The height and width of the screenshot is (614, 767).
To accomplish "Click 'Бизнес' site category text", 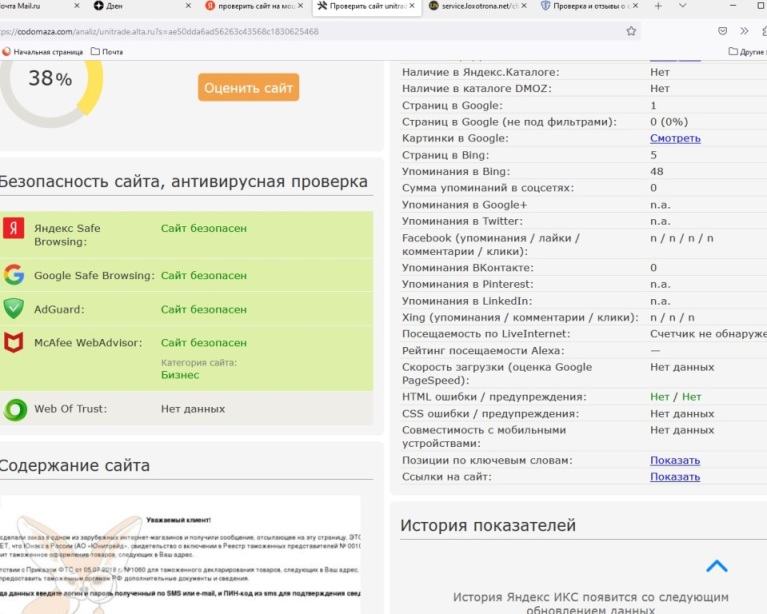I will pyautogui.click(x=180, y=375).
